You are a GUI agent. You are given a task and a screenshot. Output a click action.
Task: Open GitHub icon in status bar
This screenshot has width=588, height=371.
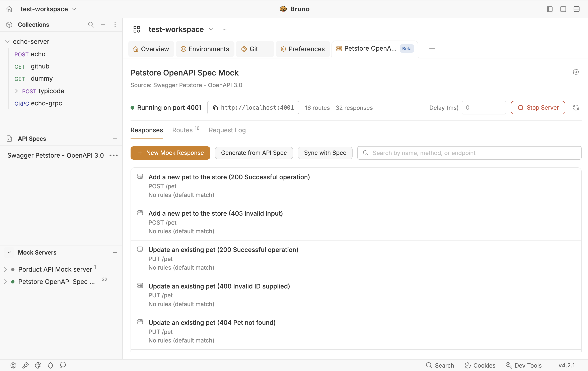point(63,365)
